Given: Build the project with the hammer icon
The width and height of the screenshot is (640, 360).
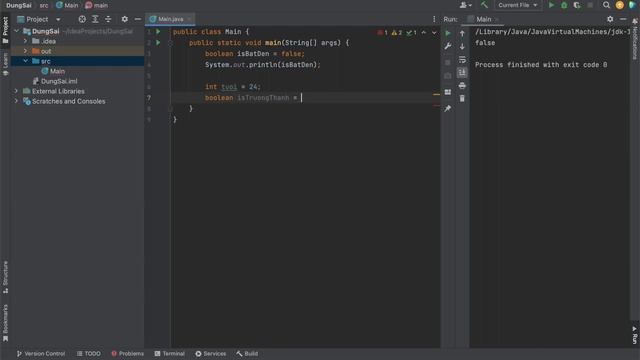Looking at the screenshot, I should point(484,5).
